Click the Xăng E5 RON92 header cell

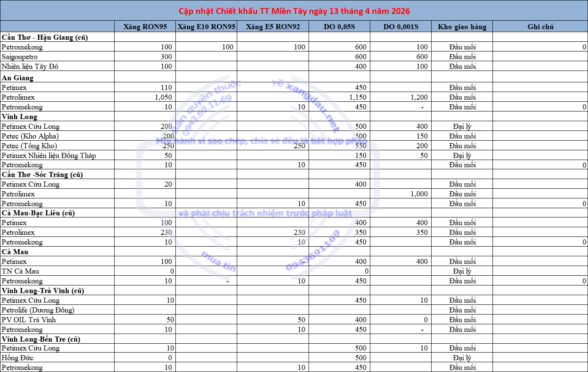pyautogui.click(x=273, y=27)
